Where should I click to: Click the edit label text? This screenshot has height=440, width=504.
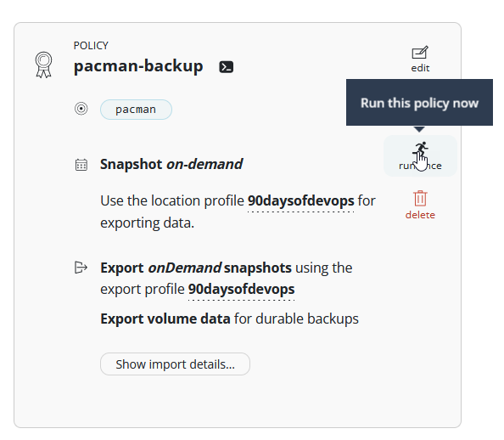[x=420, y=68]
